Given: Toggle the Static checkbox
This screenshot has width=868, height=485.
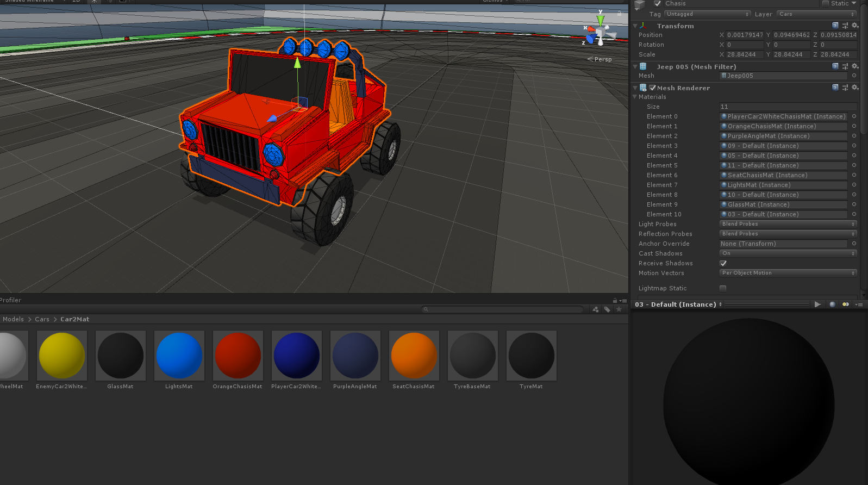Looking at the screenshot, I should [x=826, y=3].
